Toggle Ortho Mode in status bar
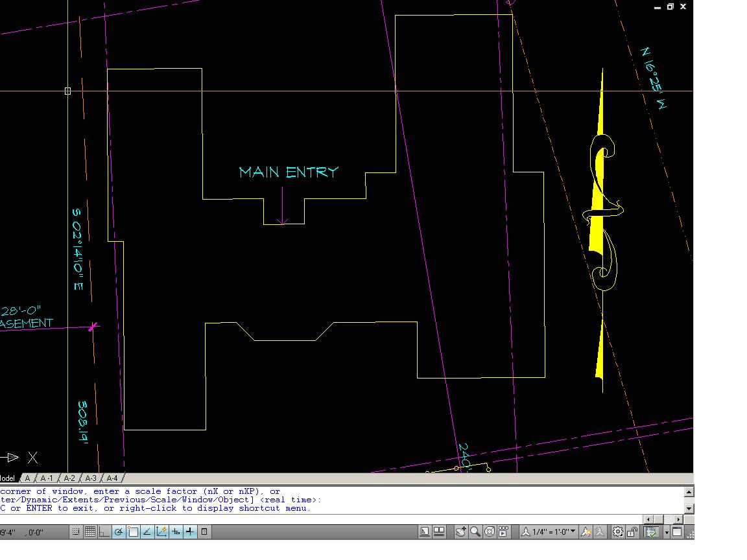The image size is (747, 560). point(104,532)
